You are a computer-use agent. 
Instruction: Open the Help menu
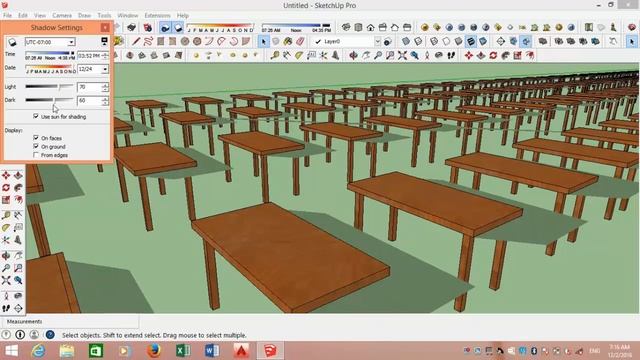click(x=183, y=15)
